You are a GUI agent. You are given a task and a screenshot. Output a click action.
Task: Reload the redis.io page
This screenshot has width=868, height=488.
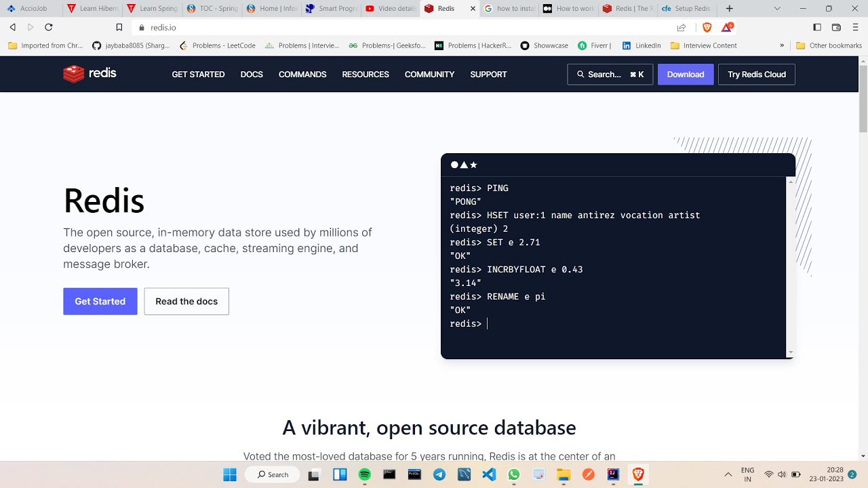[49, 27]
